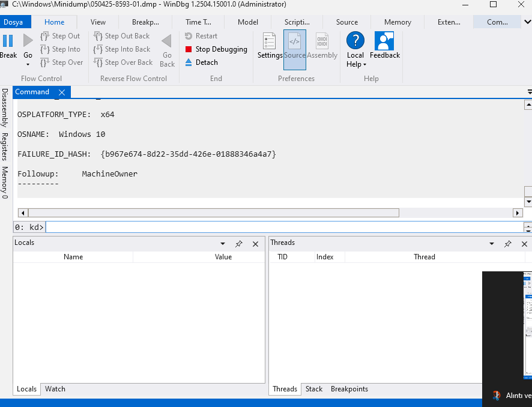Image resolution: width=532 pixels, height=407 pixels.
Task: Click Step Out Back
Action: point(121,36)
